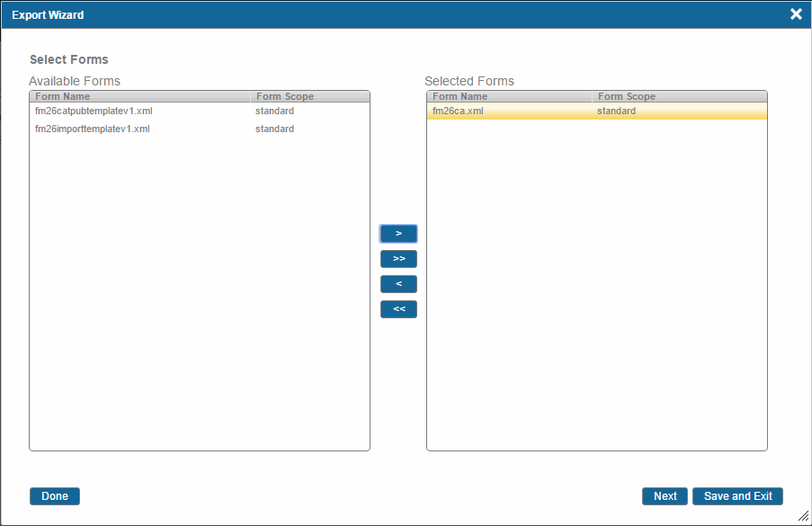This screenshot has width=812, height=526.
Task: Close the Export Wizard dialog
Action: (796, 14)
